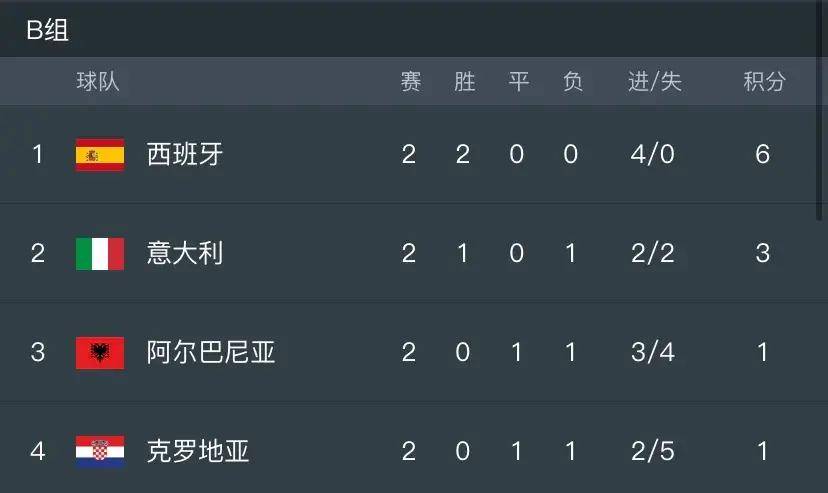Click Croatia's 2/5 goals value
828x493 pixels.
pyautogui.click(x=654, y=451)
